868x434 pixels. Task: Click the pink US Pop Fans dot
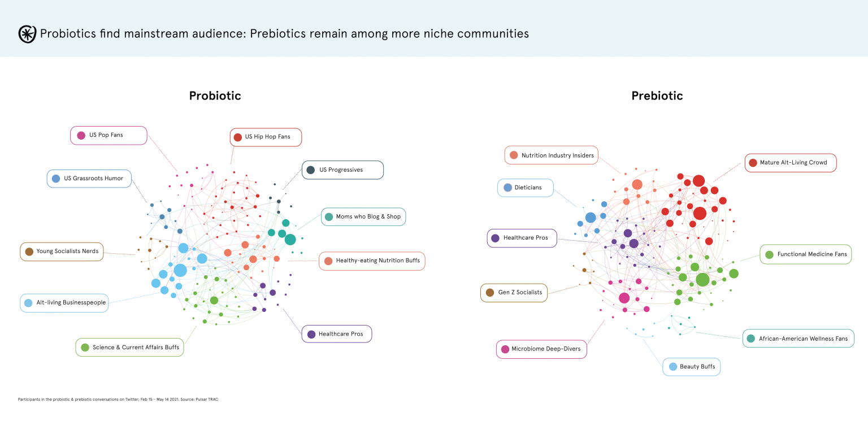pyautogui.click(x=81, y=136)
